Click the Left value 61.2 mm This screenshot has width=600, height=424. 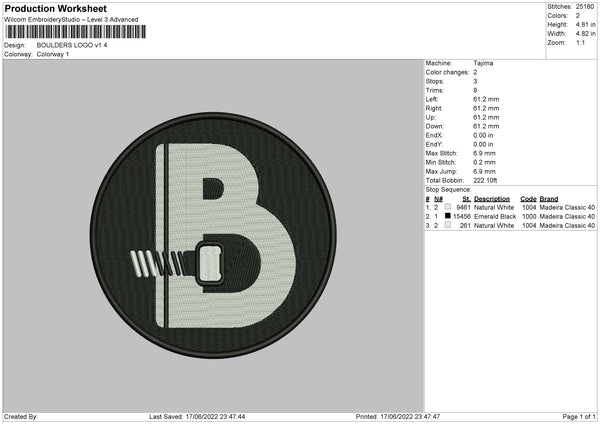click(x=486, y=99)
